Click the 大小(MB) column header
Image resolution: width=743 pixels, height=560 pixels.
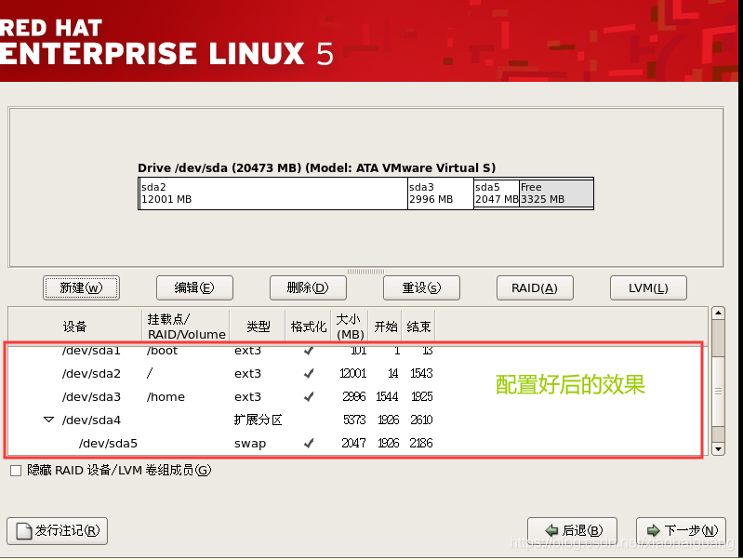(x=350, y=327)
